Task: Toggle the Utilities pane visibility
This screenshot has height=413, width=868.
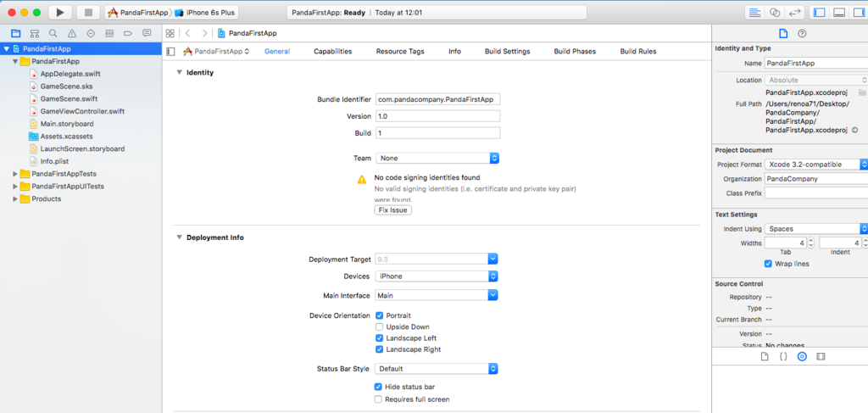Action: click(858, 12)
